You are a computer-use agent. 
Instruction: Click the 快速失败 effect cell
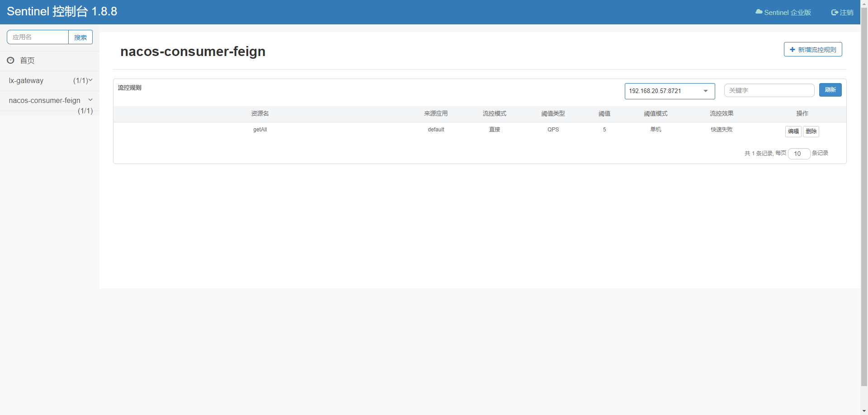point(722,130)
